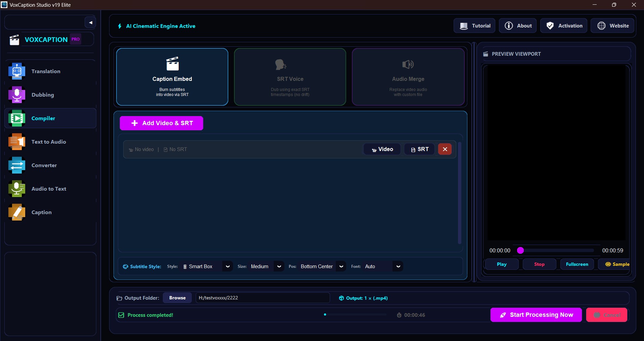Open the Caption section
Image resolution: width=644 pixels, height=341 pixels.
point(50,212)
